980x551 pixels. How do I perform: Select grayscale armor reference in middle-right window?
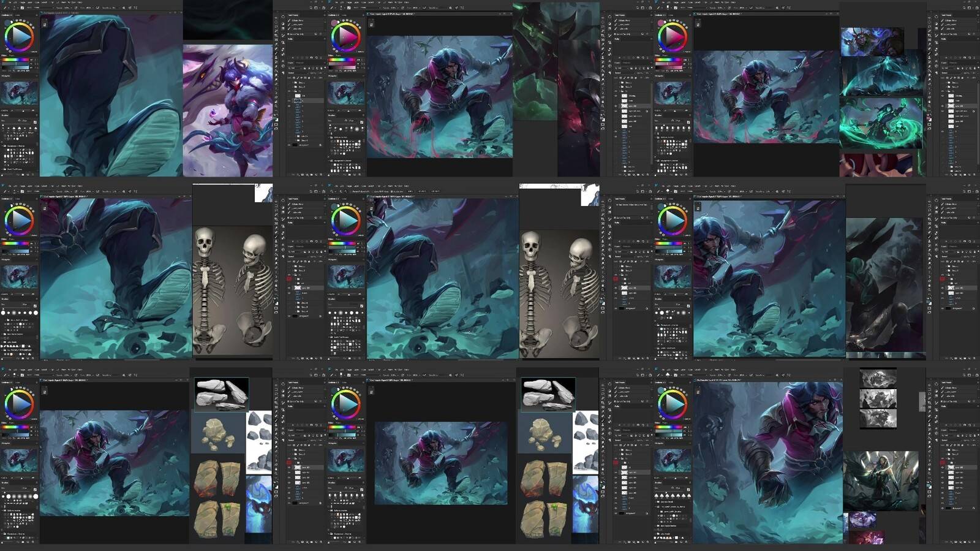pos(884,285)
